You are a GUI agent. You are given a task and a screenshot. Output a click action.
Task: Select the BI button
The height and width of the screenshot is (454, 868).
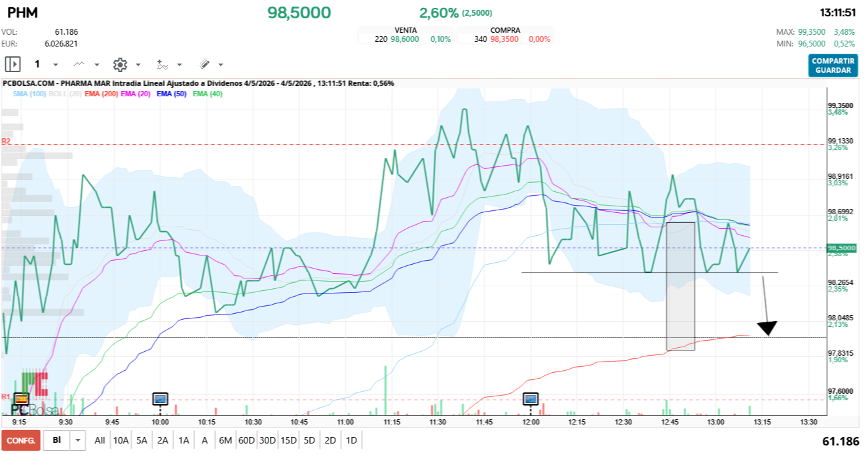coord(57,440)
